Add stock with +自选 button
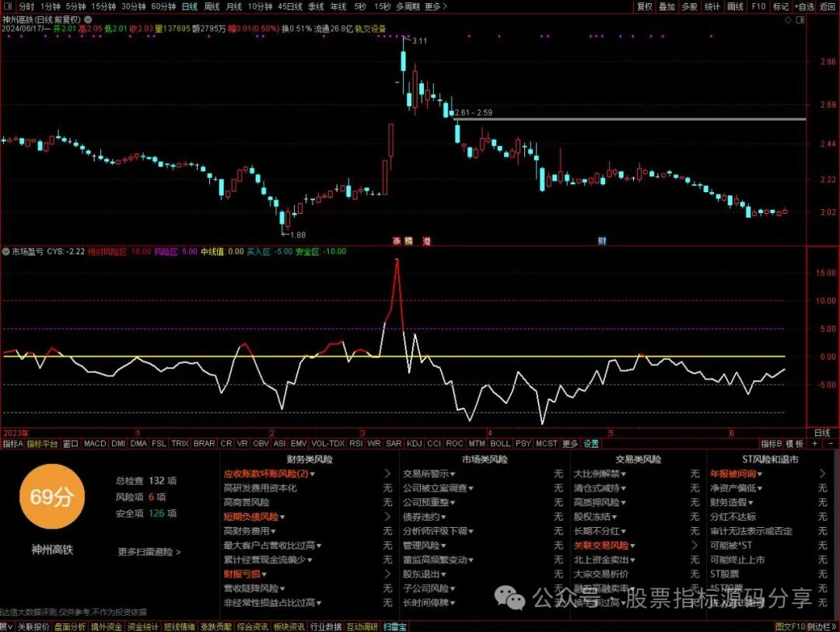840x632 pixels. click(x=804, y=6)
